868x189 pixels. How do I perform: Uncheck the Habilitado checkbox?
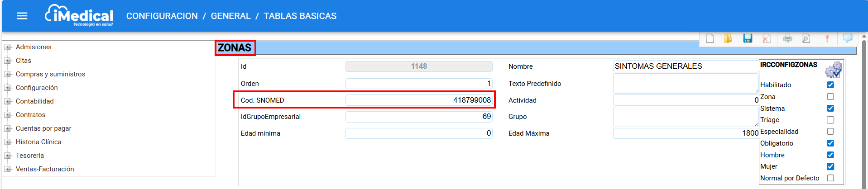click(830, 85)
